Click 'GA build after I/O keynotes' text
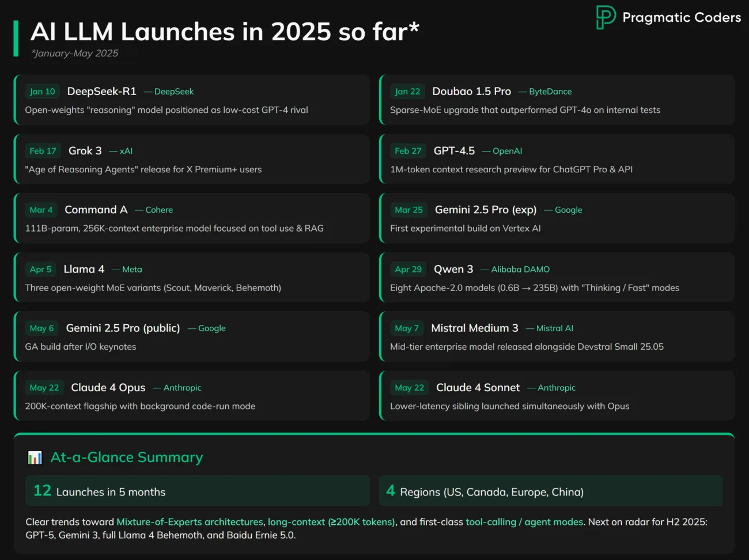This screenshot has height=560, width=749. click(x=81, y=346)
